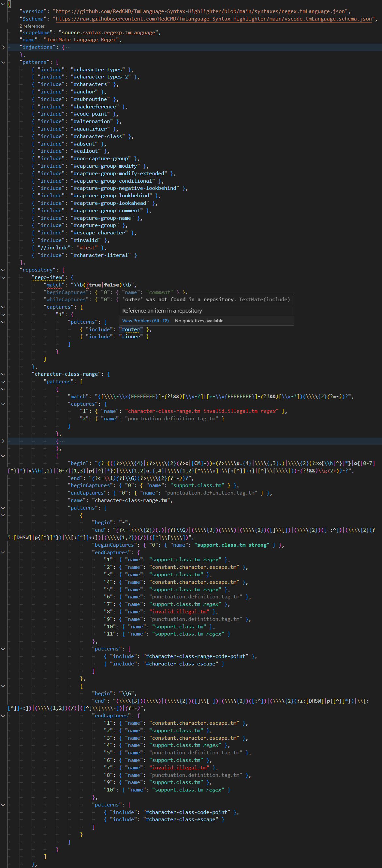Image resolution: width=382 pixels, height=868 pixels.
Task: Click the "#character-class-range-code-point" include
Action: pos(196,656)
